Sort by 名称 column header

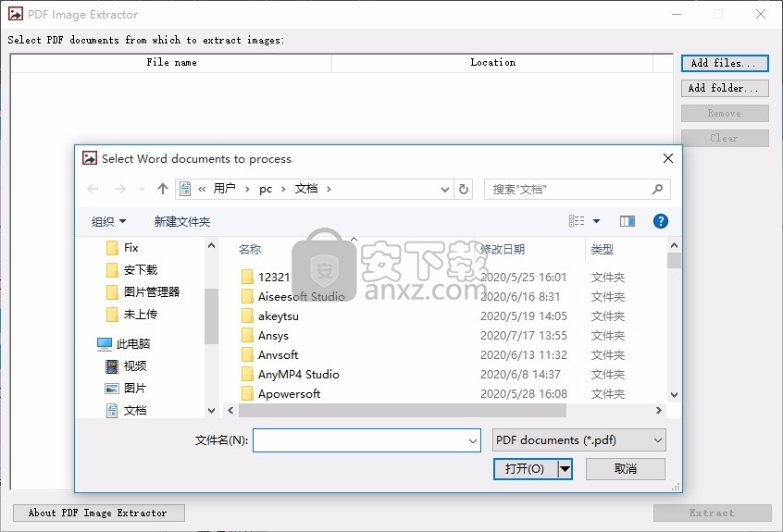point(250,249)
